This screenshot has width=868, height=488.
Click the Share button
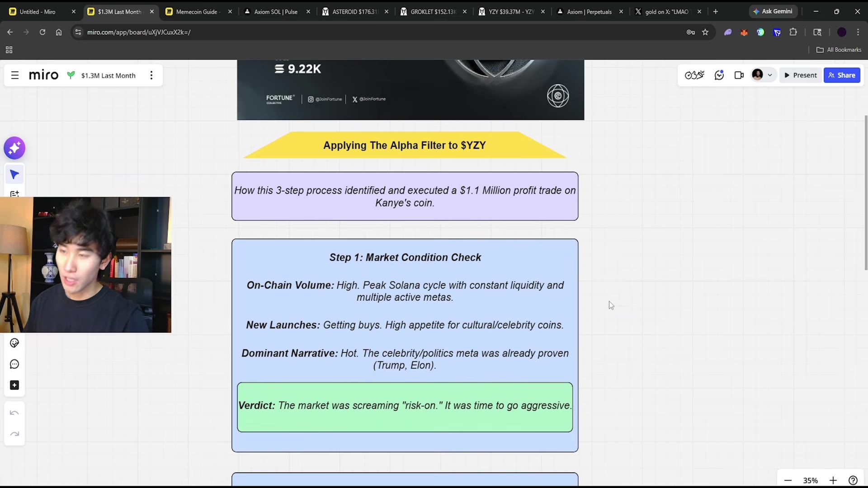[842, 75]
